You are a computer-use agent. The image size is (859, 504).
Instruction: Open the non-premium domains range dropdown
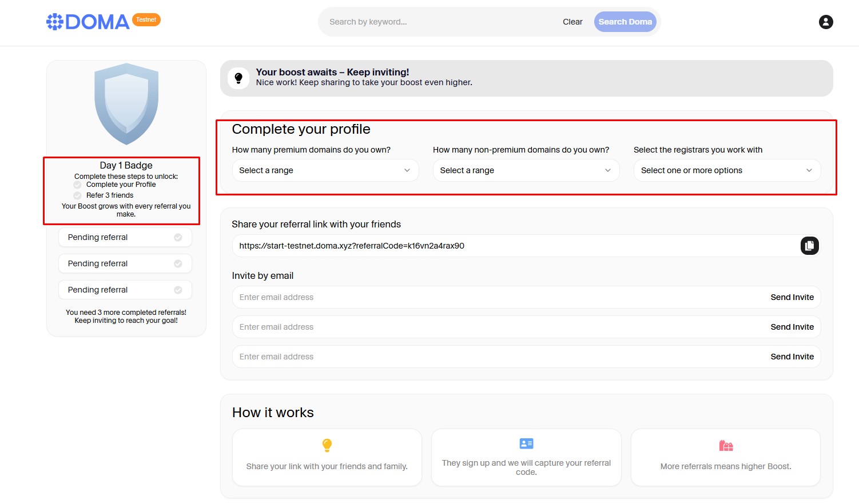[526, 170]
